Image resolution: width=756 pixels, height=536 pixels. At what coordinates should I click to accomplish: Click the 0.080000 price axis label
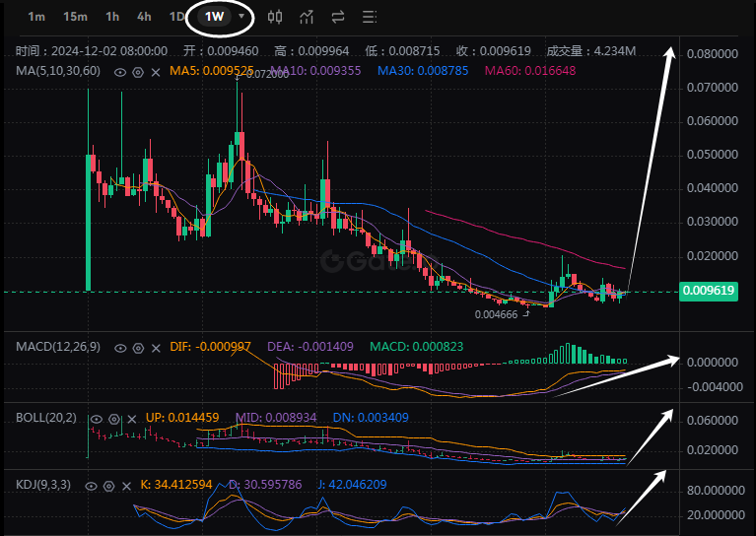(x=712, y=54)
